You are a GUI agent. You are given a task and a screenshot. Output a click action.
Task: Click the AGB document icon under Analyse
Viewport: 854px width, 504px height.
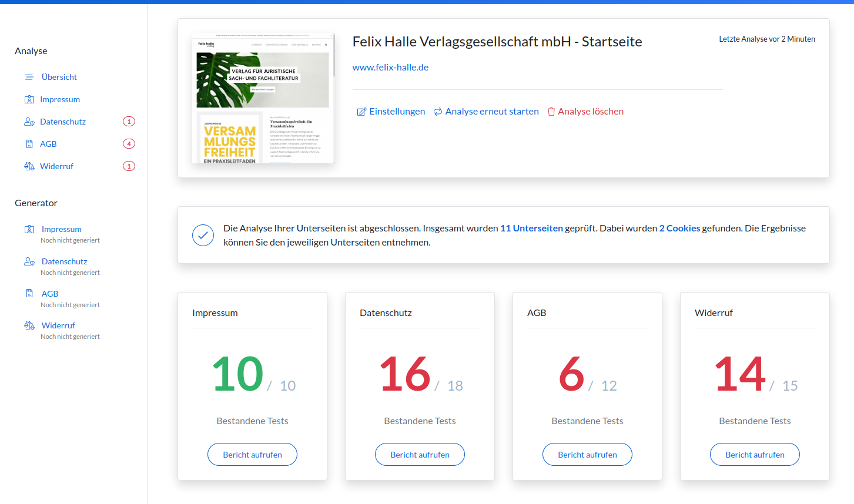(x=29, y=144)
